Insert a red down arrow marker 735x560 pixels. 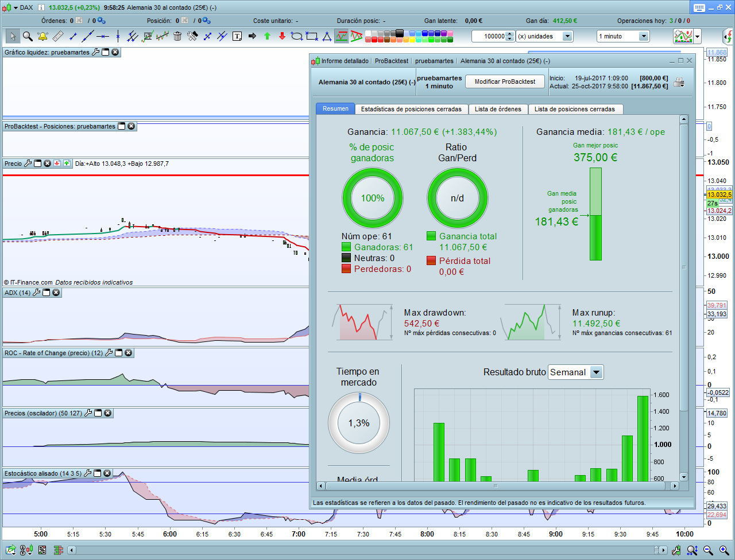[x=282, y=36]
